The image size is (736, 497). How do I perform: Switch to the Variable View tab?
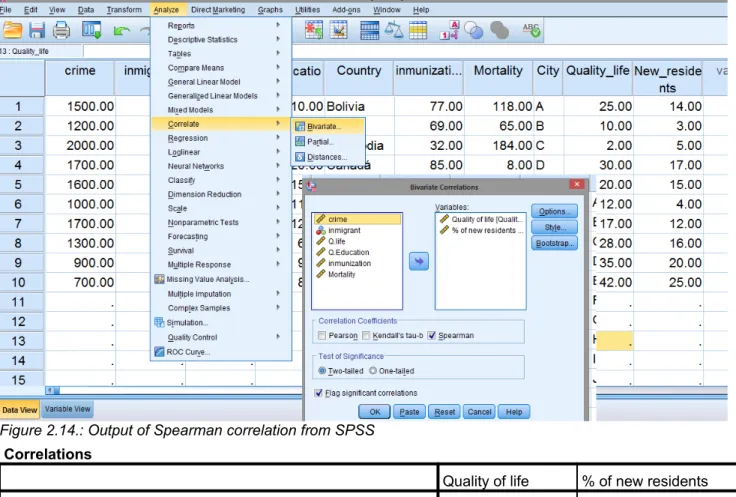pos(67,409)
